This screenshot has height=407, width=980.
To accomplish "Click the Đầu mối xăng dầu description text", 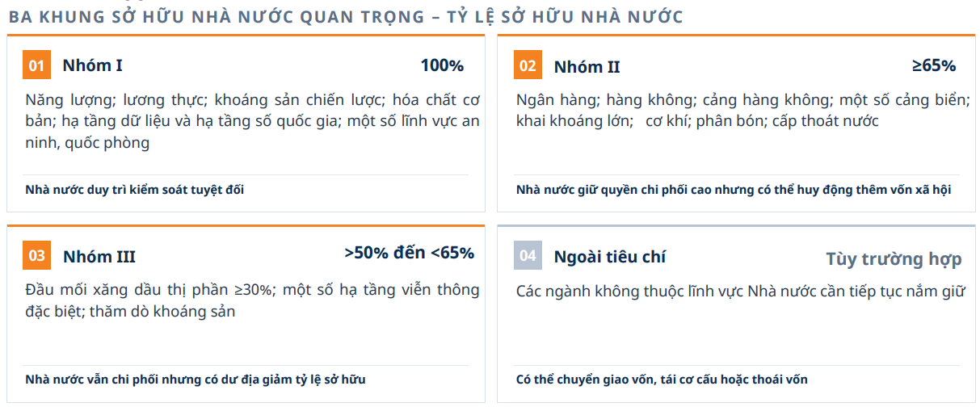I will [252, 300].
